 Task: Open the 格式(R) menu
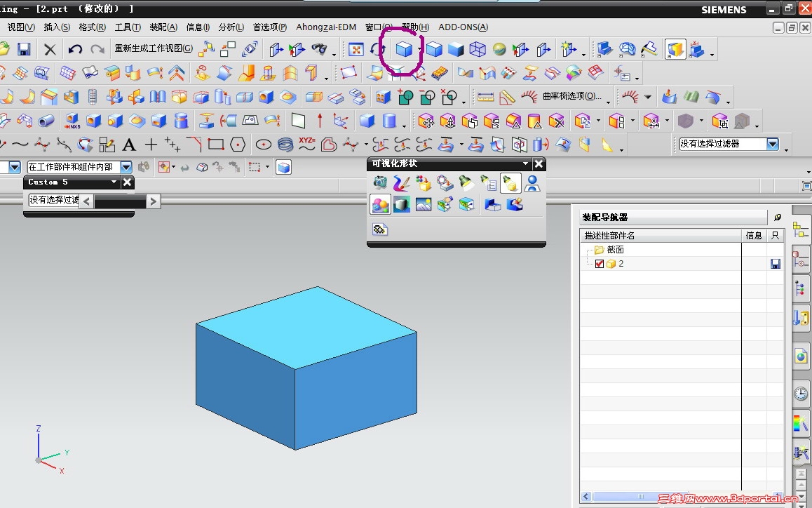tap(92, 27)
